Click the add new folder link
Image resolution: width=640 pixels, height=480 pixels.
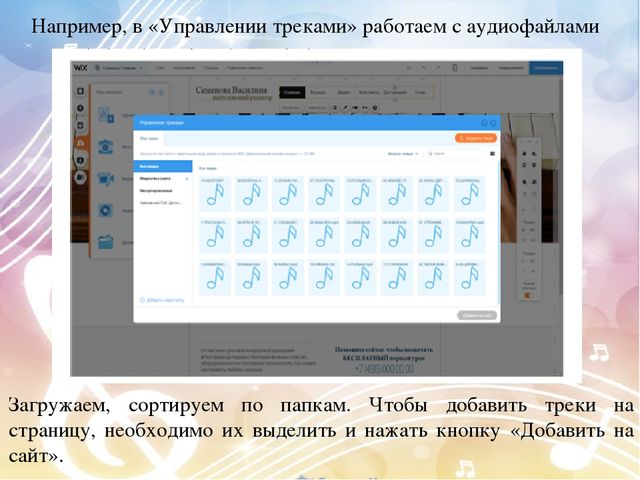pyautogui.click(x=162, y=300)
